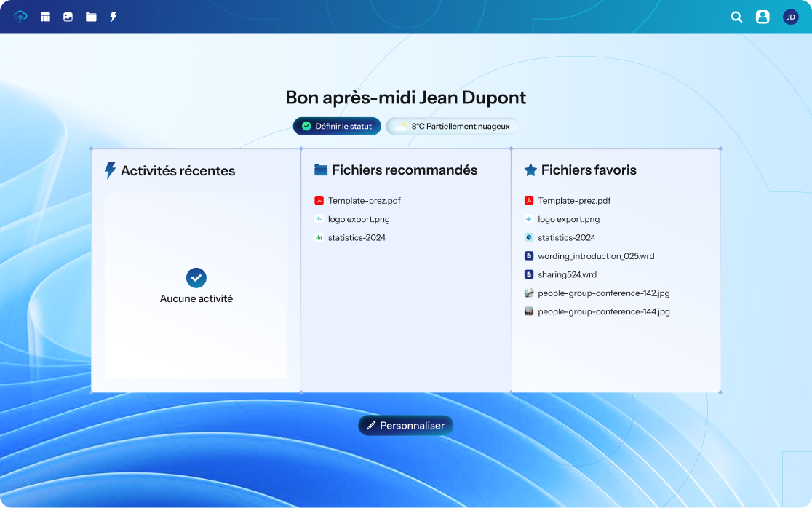812x508 pixels.
Task: Open statistics-2024 in Fichiers recommandés
Action: click(350, 238)
